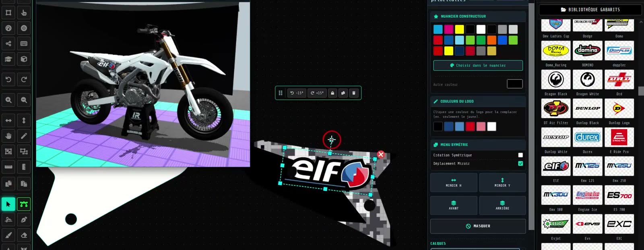This screenshot has width=644, height=250.
Task: Apply Miroir H to selection
Action: coord(454,183)
